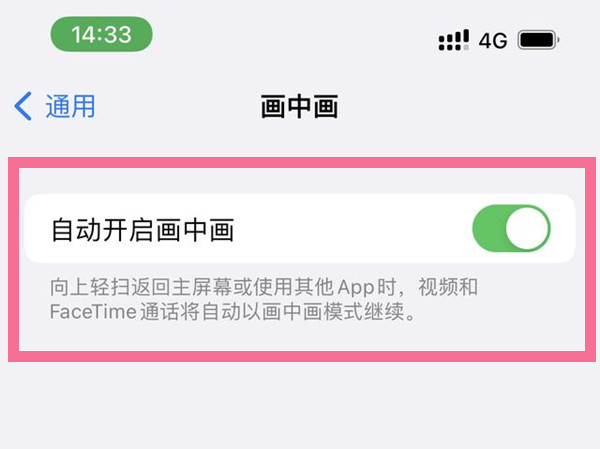Tap the green 14:33 time pill

[x=101, y=34]
